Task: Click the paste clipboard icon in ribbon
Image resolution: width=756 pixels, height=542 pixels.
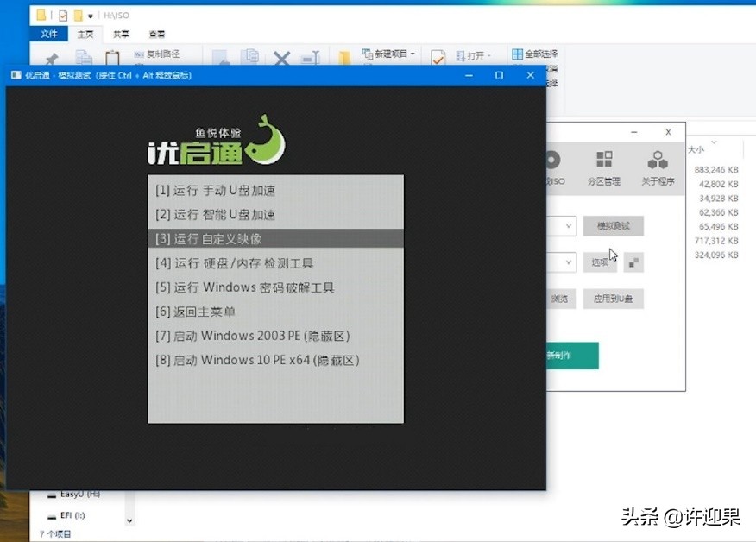Action: (112, 58)
